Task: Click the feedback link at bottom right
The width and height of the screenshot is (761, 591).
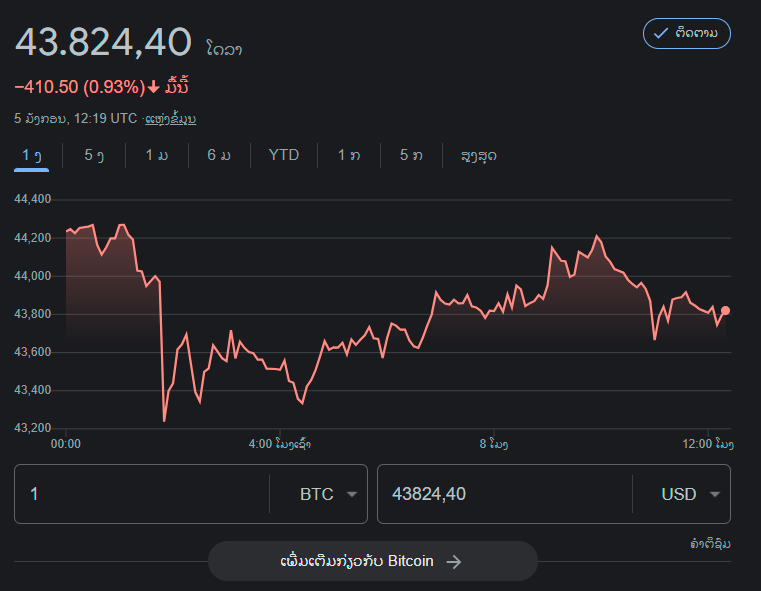Action: (x=709, y=544)
